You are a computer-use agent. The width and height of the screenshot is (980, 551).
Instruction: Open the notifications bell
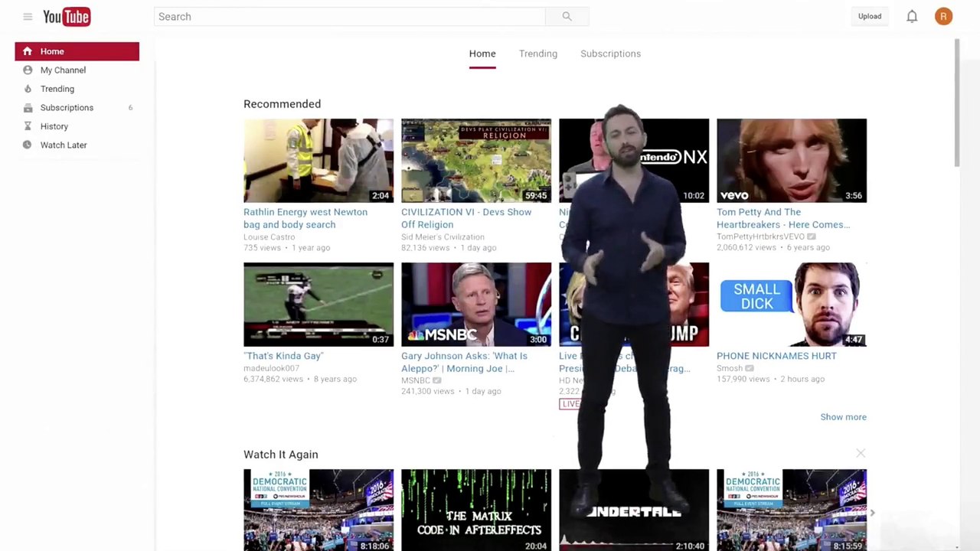pyautogui.click(x=912, y=16)
